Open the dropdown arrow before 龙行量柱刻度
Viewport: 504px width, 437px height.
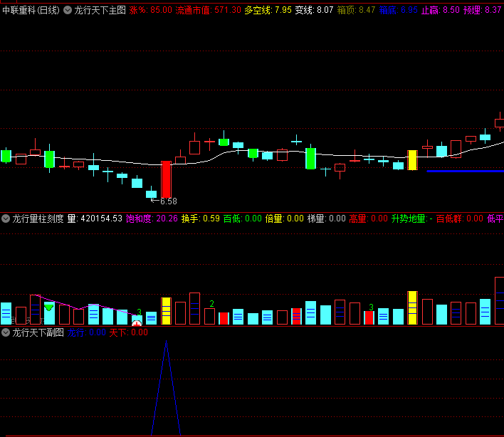pyautogui.click(x=6, y=218)
